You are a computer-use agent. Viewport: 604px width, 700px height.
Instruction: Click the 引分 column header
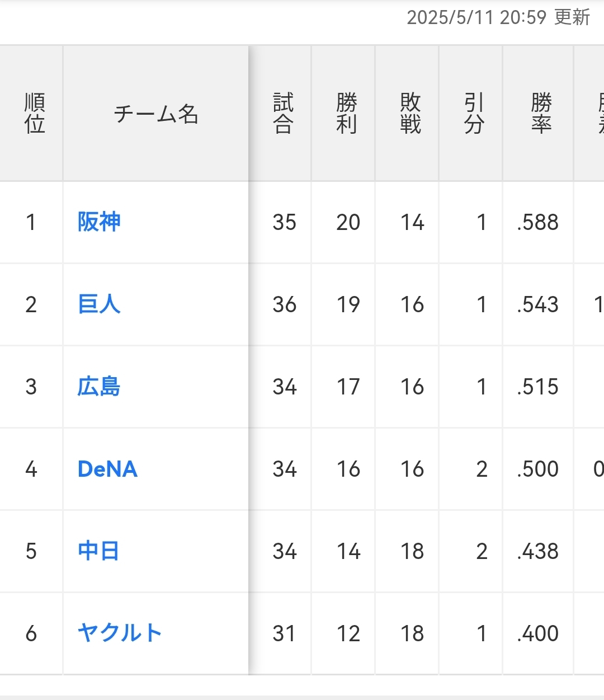click(x=474, y=114)
